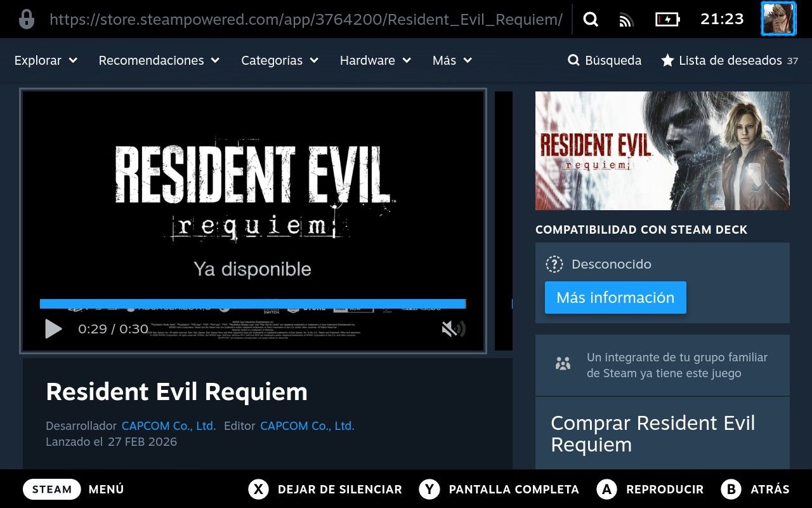Open the Lista de deseados wishlist
Screen dimensions: 812x508
[x=729, y=60]
